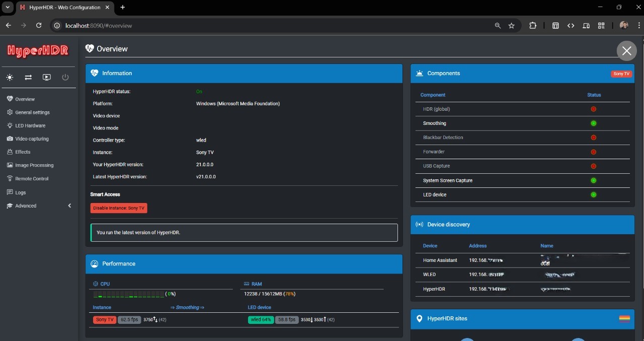Open the Overview page link
Viewport: 644px width, 341px height.
pyautogui.click(x=24, y=99)
